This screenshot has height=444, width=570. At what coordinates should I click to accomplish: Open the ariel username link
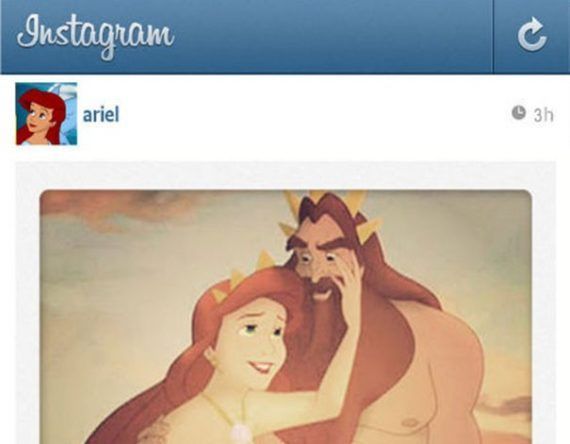[x=101, y=115]
